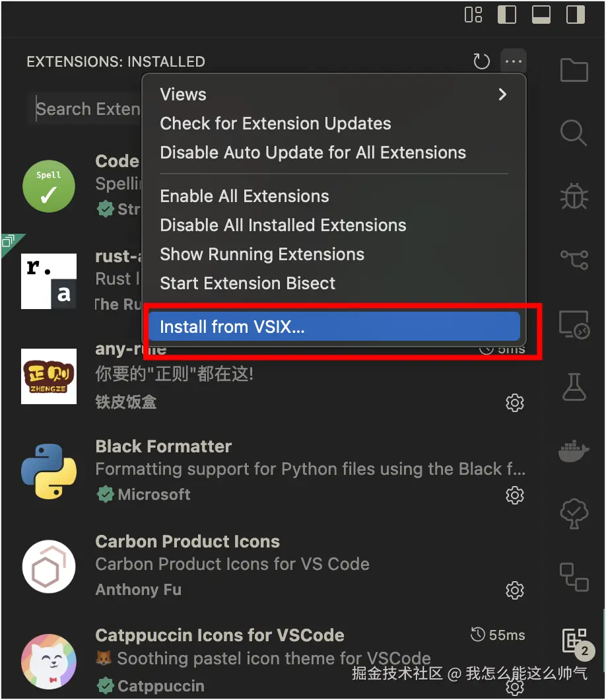Open the Source Control branch icon

point(574,260)
